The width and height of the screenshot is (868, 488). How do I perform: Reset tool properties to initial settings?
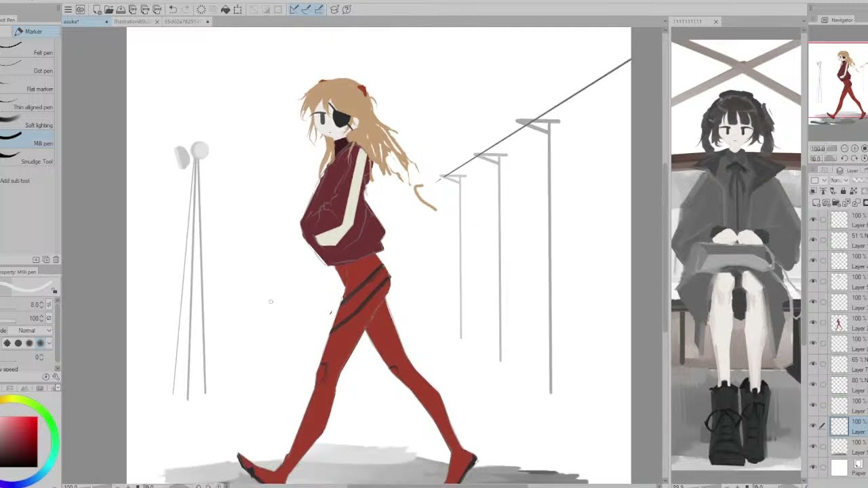(46, 377)
